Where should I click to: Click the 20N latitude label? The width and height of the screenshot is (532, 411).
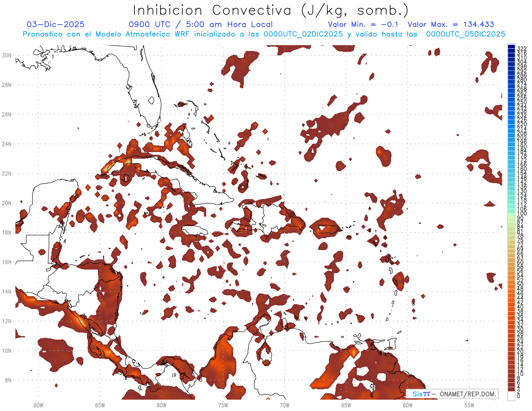[x=7, y=203]
